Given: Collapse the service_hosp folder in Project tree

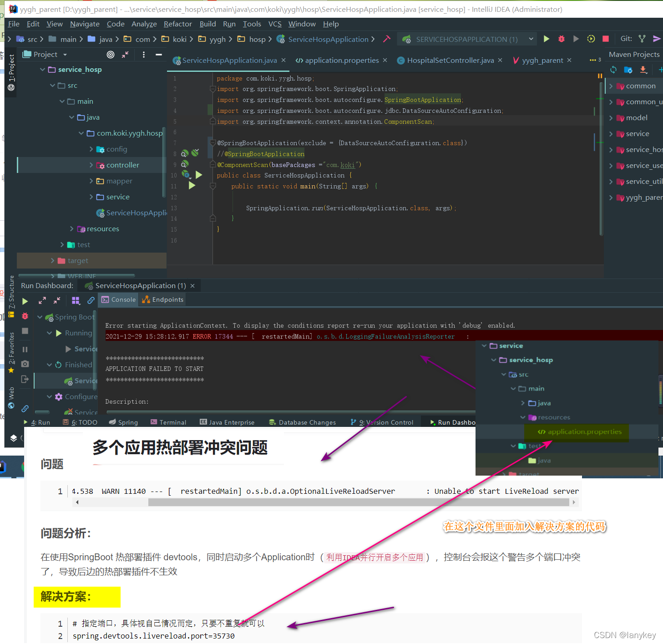Looking at the screenshot, I should (42, 70).
